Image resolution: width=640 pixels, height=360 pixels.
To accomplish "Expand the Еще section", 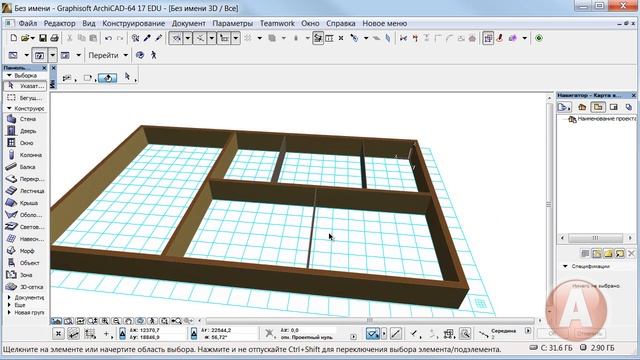I will pos(9,305).
